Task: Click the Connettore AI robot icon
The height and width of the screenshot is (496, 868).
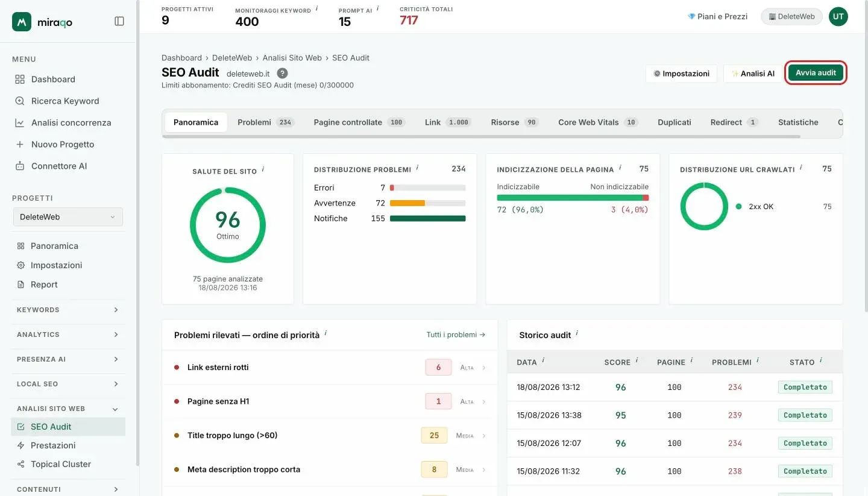Action: 20,166
